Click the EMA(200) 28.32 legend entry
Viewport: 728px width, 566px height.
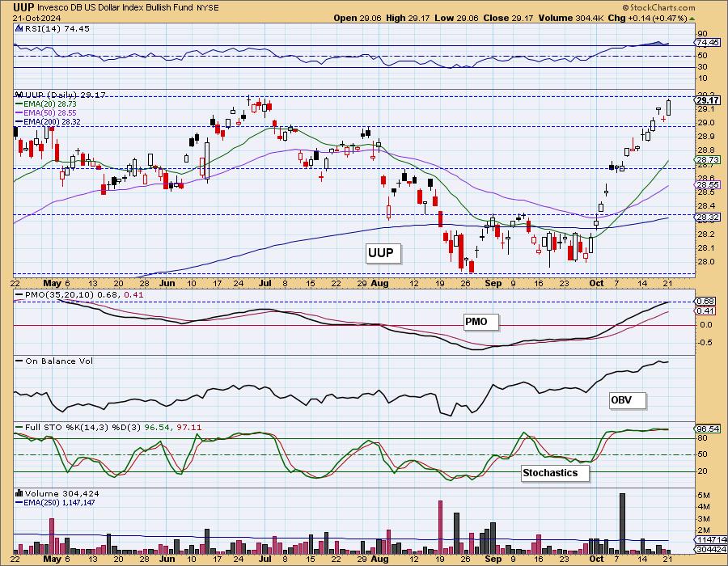pyautogui.click(x=48, y=121)
